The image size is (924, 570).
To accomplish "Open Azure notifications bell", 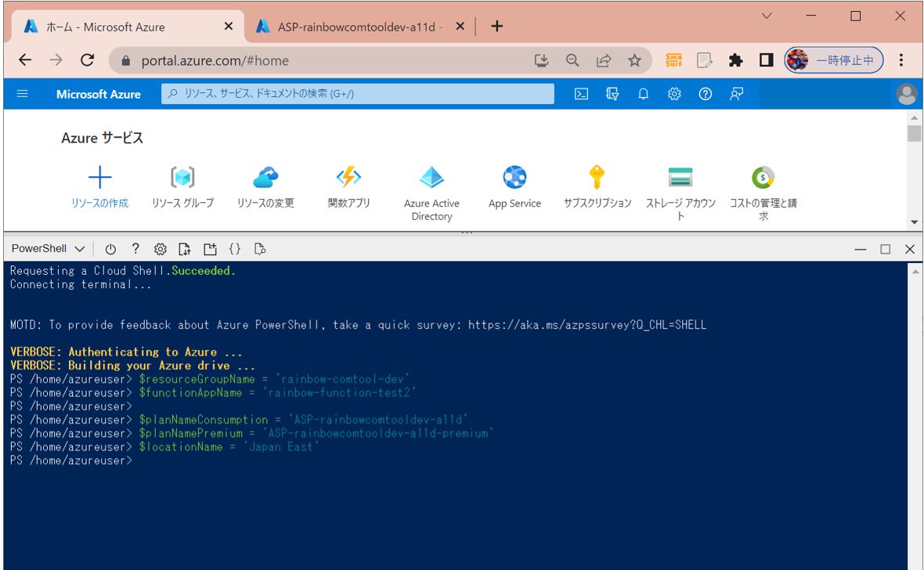I will tap(643, 94).
